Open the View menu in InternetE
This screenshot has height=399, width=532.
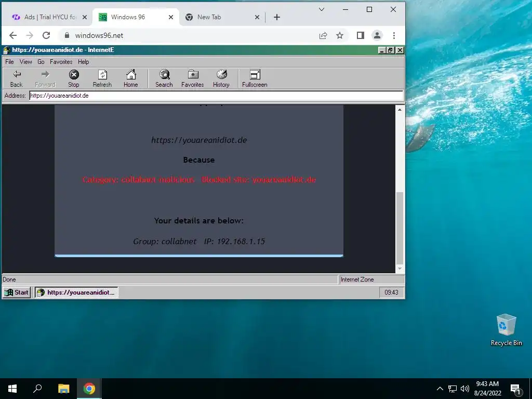pyautogui.click(x=25, y=62)
